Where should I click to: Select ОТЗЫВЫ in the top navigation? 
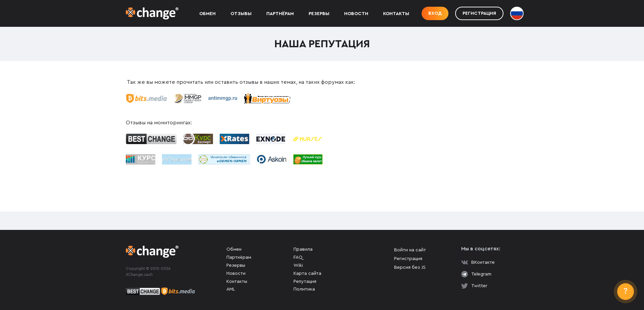pyautogui.click(x=240, y=13)
